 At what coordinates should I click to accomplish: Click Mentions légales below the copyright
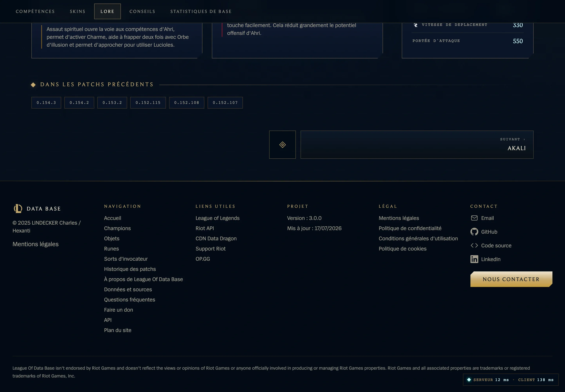(x=35, y=244)
